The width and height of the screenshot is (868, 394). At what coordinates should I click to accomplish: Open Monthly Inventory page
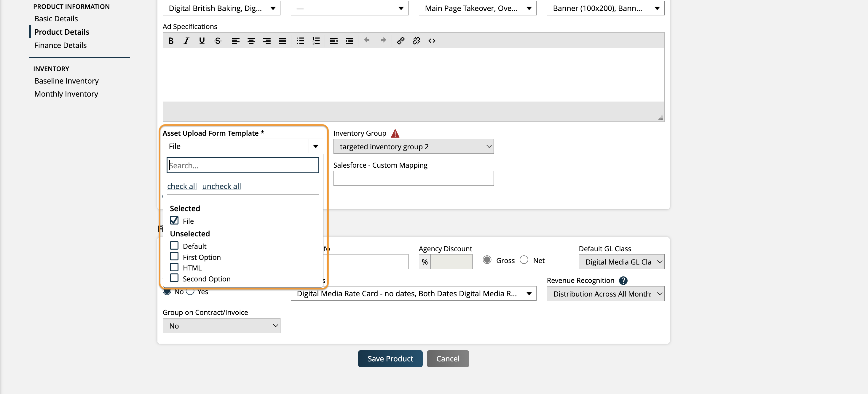(x=66, y=94)
